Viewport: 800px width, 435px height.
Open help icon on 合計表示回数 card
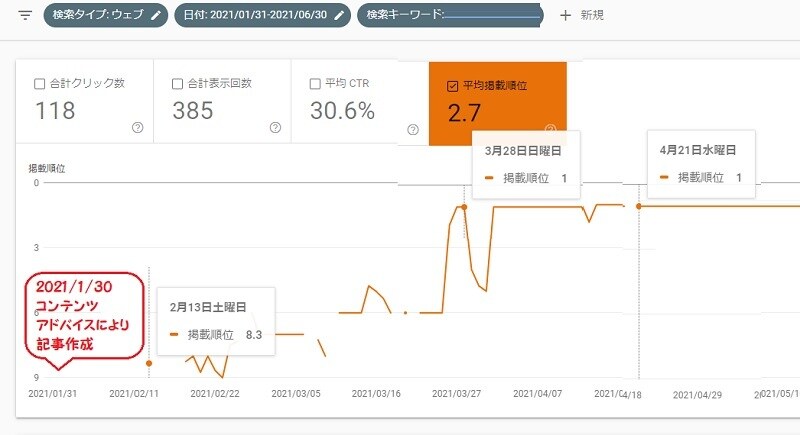tap(275, 127)
